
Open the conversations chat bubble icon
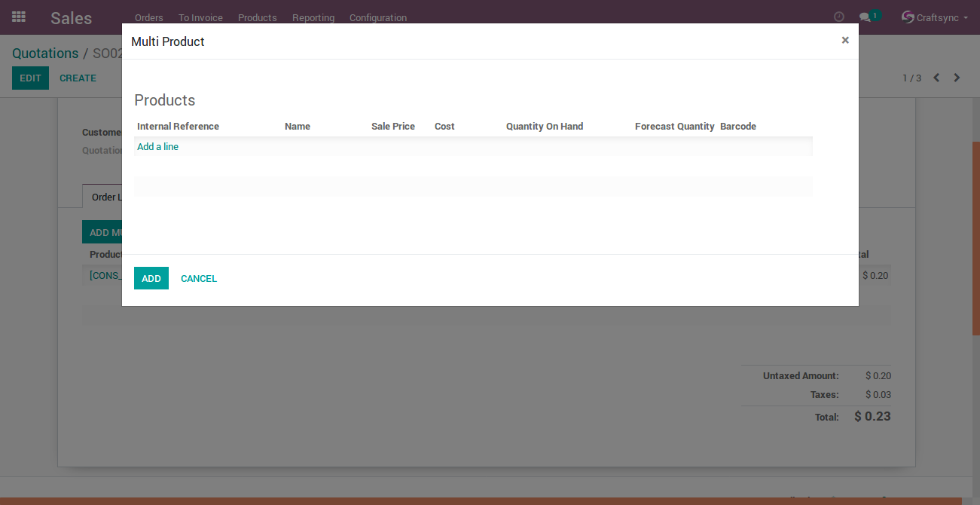pos(865,17)
